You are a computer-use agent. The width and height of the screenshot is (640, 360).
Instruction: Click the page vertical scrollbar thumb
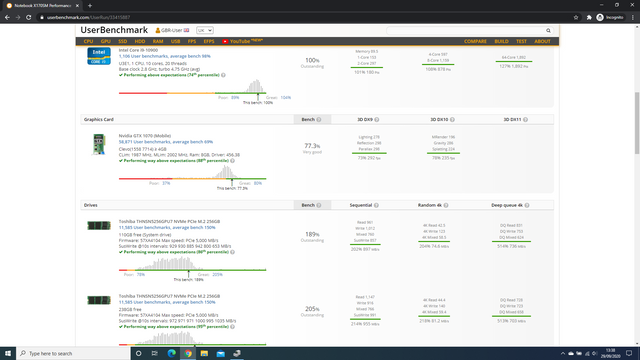coord(637,123)
